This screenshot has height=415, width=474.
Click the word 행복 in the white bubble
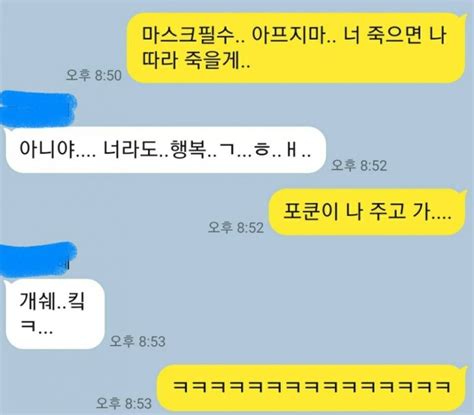point(188,149)
